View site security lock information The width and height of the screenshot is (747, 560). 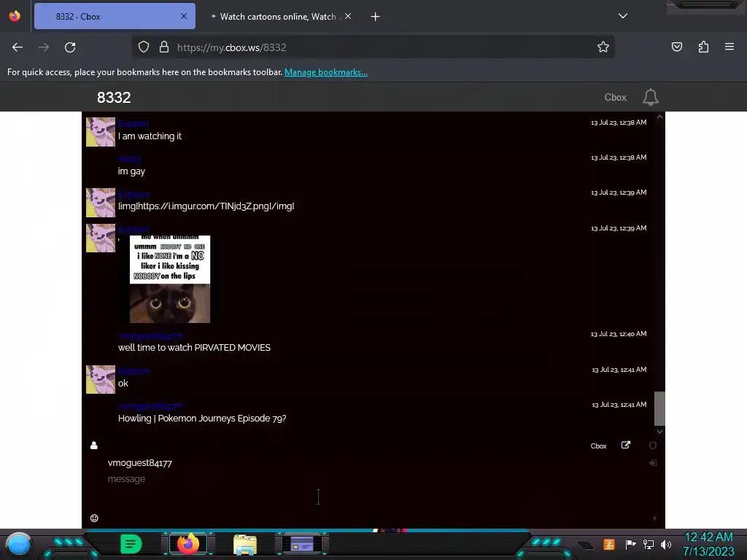tap(164, 47)
